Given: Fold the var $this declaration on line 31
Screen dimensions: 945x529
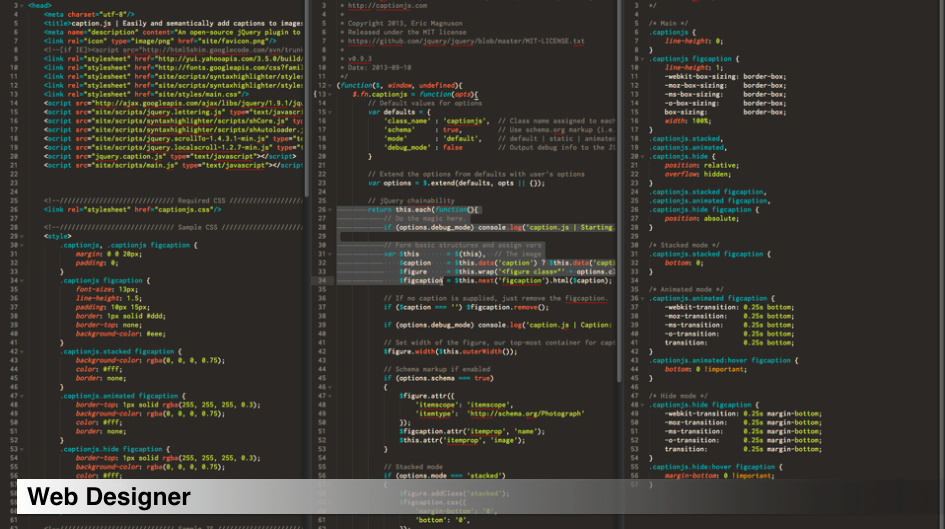Looking at the screenshot, I should point(330,254).
